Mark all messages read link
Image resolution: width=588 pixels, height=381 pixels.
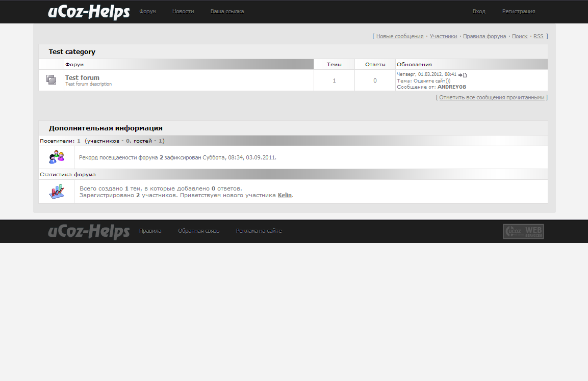pyautogui.click(x=492, y=97)
